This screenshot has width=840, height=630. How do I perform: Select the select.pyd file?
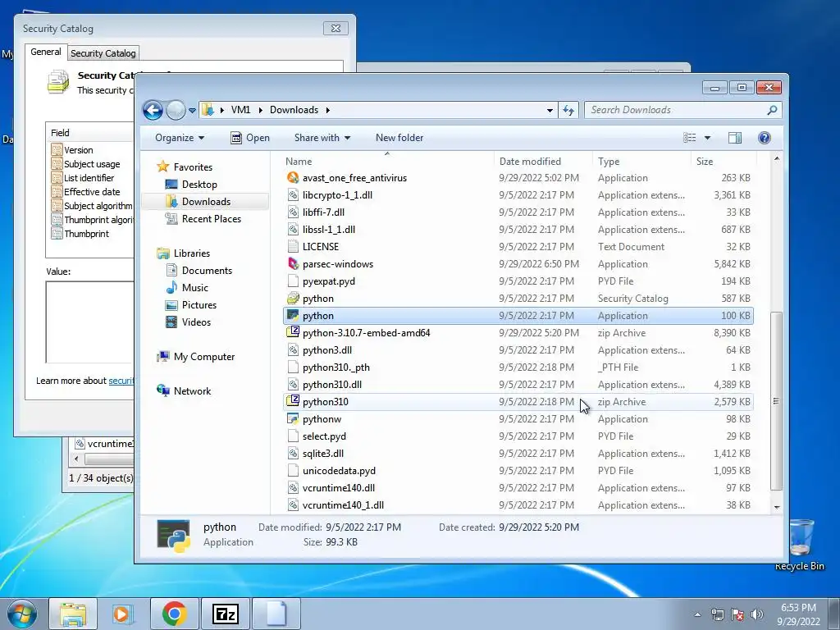(324, 436)
